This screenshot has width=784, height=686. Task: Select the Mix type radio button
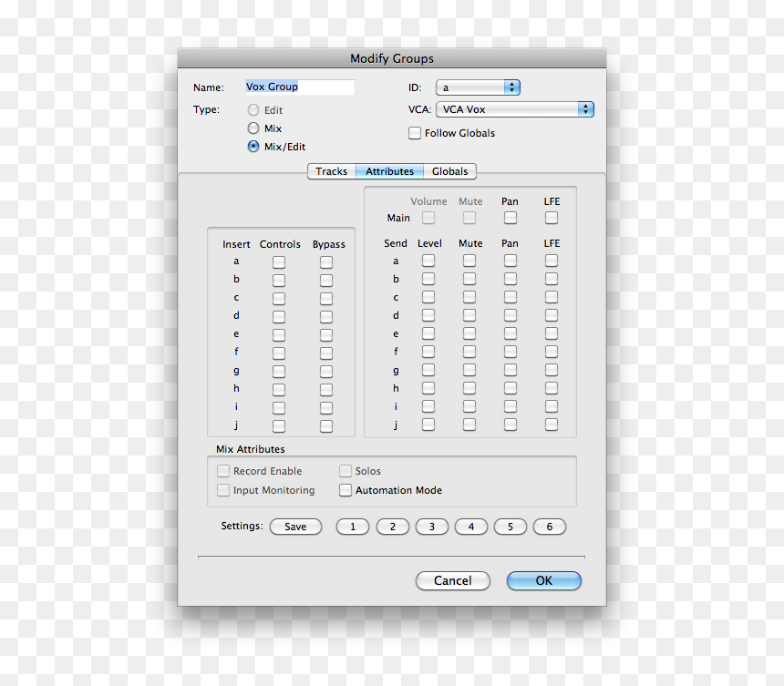[253, 128]
